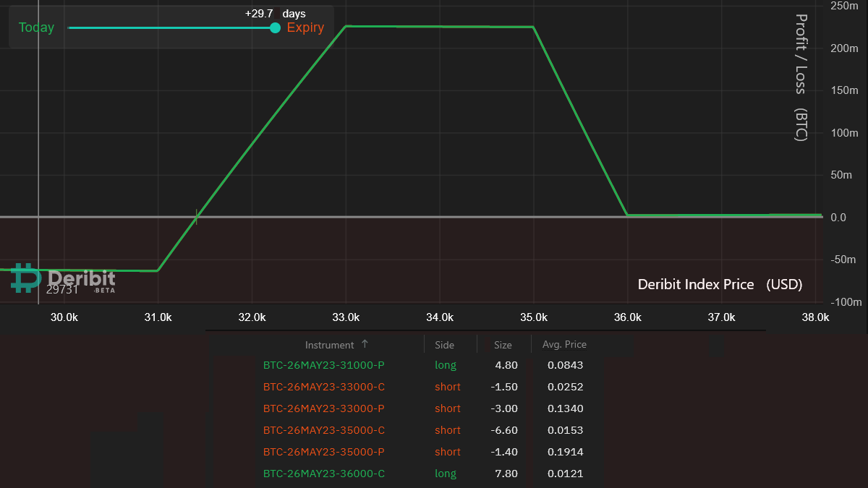
Task: Select the BTC-26MAY23-33000-P instrument
Action: [x=324, y=408]
